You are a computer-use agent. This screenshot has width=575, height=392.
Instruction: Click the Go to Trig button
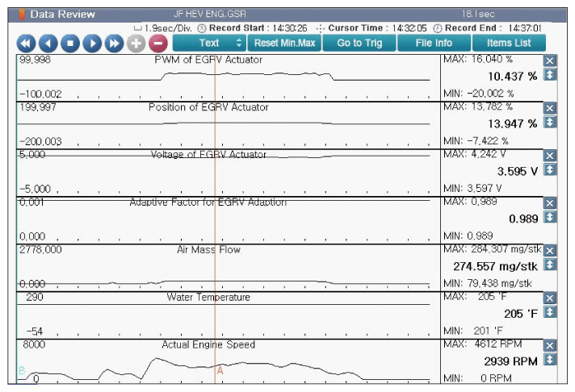pos(359,43)
